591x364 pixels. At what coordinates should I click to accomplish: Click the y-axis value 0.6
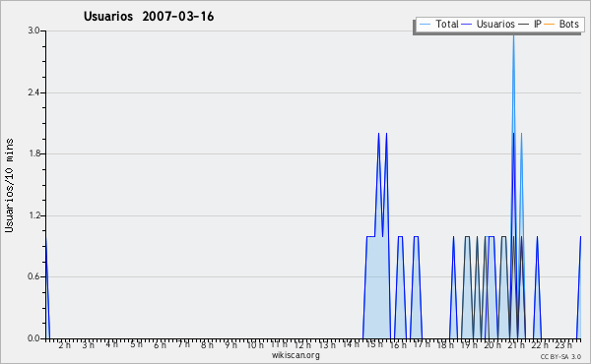click(x=33, y=276)
